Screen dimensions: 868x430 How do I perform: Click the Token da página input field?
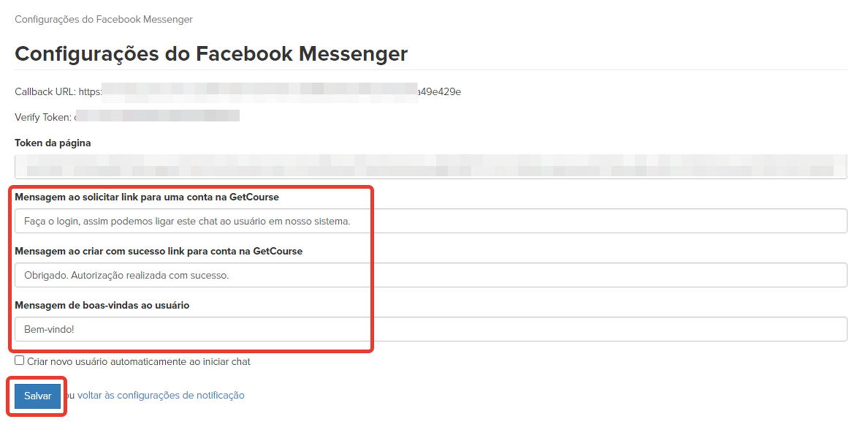[430, 167]
